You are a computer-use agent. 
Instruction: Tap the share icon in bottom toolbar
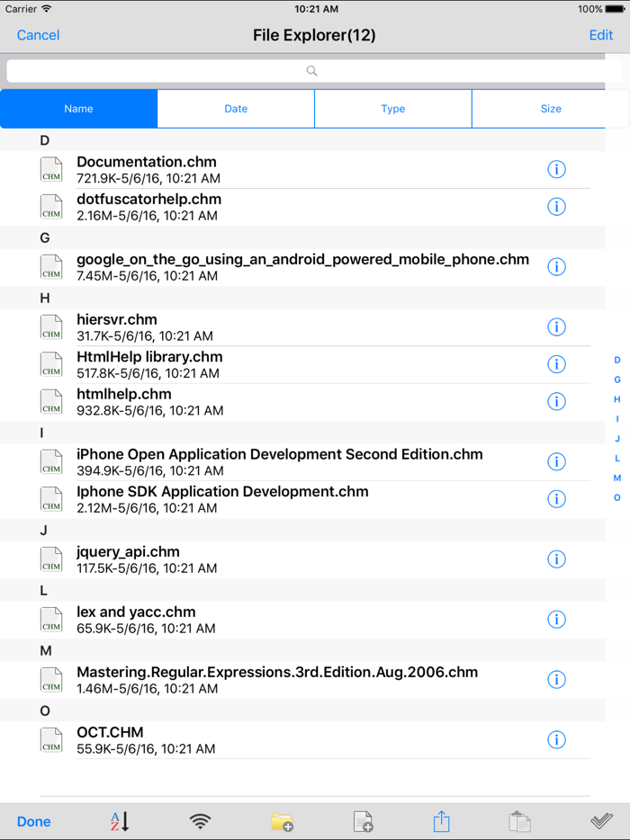pos(441,821)
